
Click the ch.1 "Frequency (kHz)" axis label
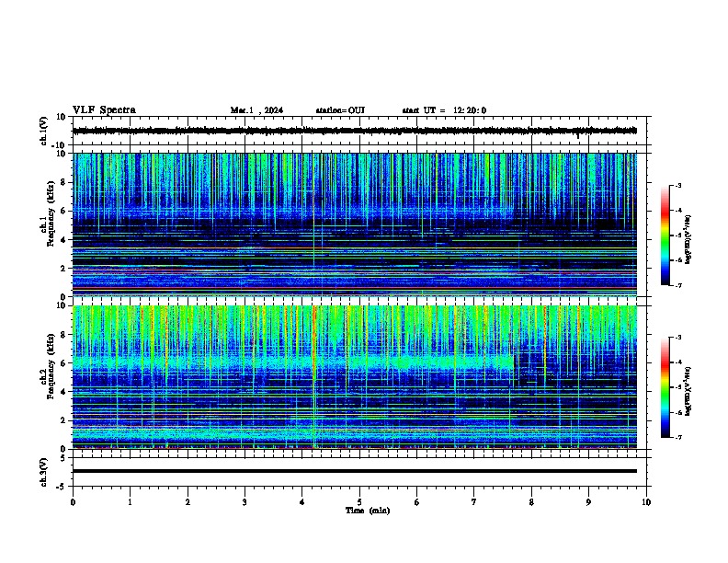pyautogui.click(x=51, y=213)
